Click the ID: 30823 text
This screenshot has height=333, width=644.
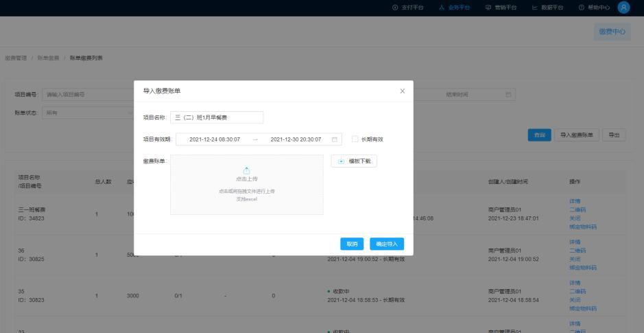32,299
